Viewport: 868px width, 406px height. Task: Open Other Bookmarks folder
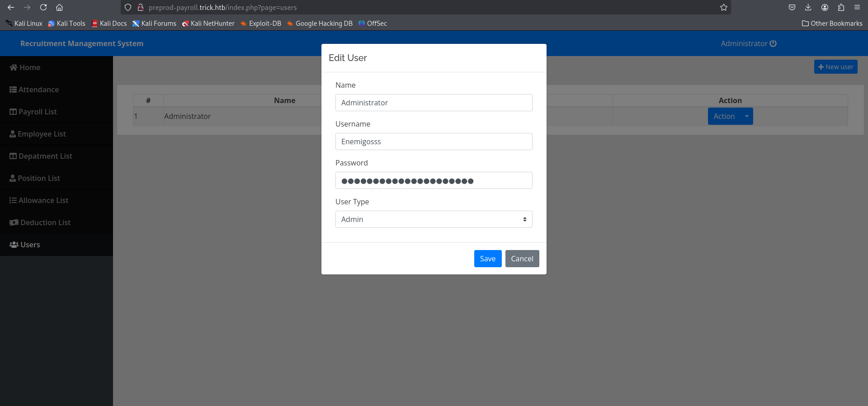(832, 24)
